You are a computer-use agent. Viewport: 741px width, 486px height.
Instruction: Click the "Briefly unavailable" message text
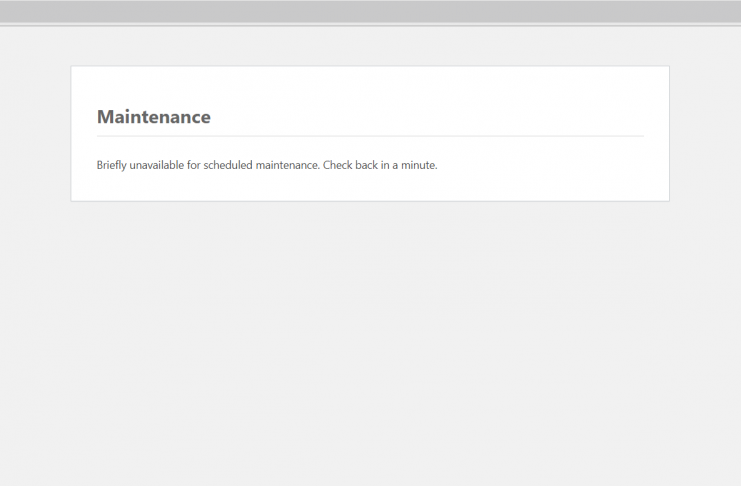pyautogui.click(x=266, y=165)
